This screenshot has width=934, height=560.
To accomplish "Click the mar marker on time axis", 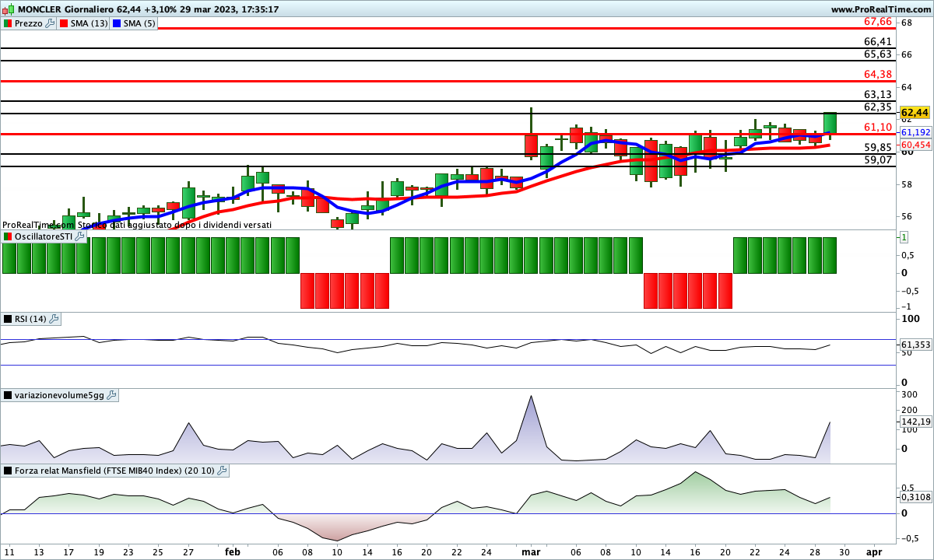I will coord(531,551).
